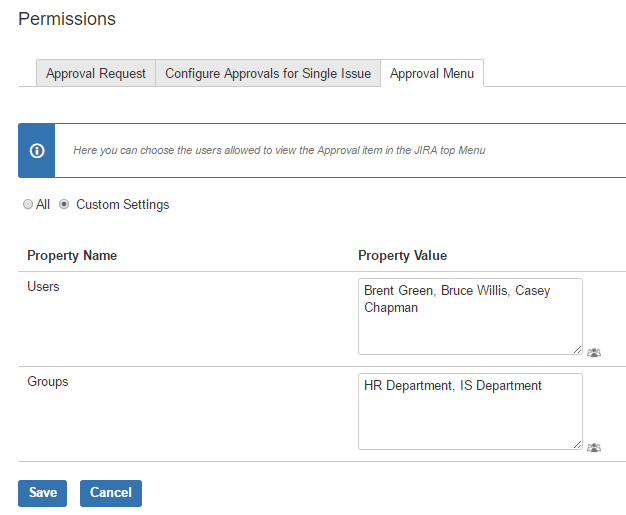Click the Property Name column header

coord(72,256)
